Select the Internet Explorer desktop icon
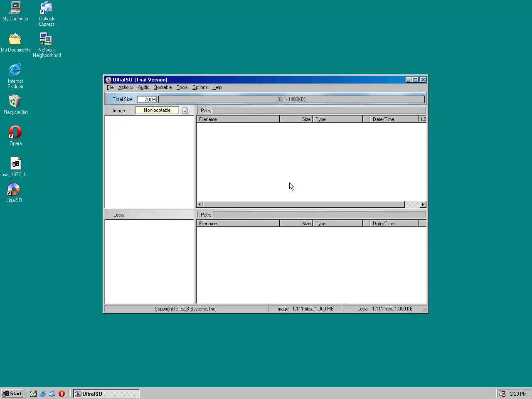This screenshot has height=399, width=532. click(15, 76)
